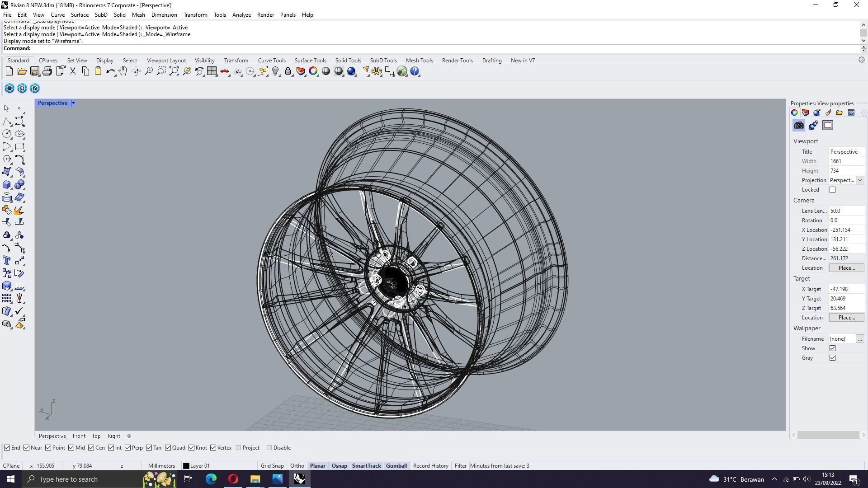Click the red car named-view icon
This screenshot has height=488, width=868.
(x=224, y=71)
